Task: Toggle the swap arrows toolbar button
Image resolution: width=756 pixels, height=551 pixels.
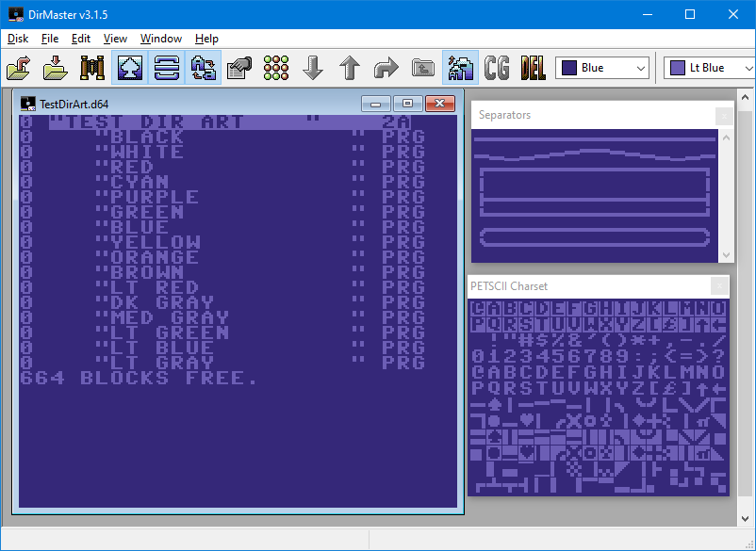Action: pos(203,68)
